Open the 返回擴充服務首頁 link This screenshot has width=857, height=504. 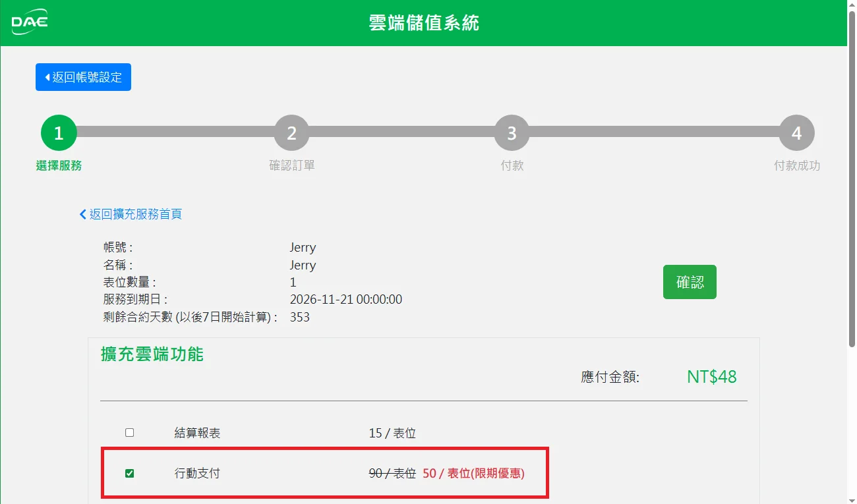(x=135, y=214)
